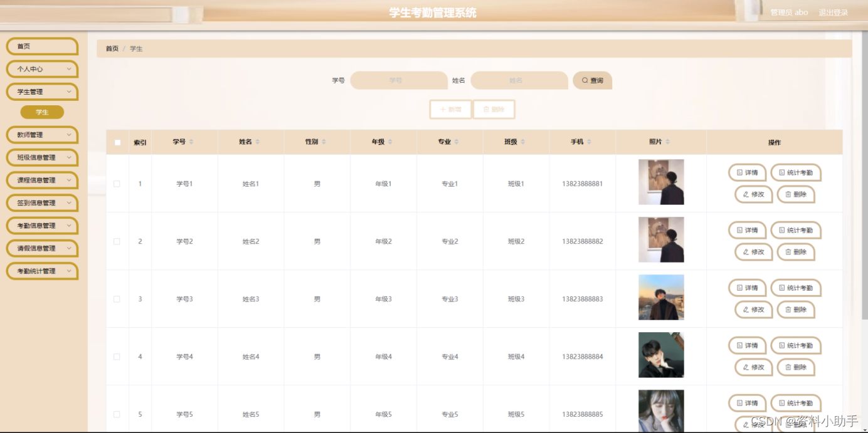Open 统计考勤 for student 姓名4
Screen dimensions: 868x433
point(796,345)
